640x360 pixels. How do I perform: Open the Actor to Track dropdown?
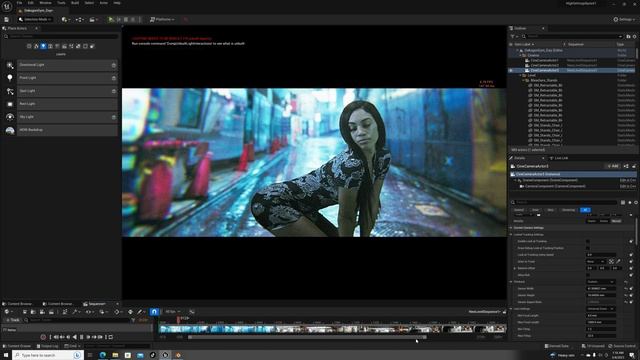pos(596,261)
